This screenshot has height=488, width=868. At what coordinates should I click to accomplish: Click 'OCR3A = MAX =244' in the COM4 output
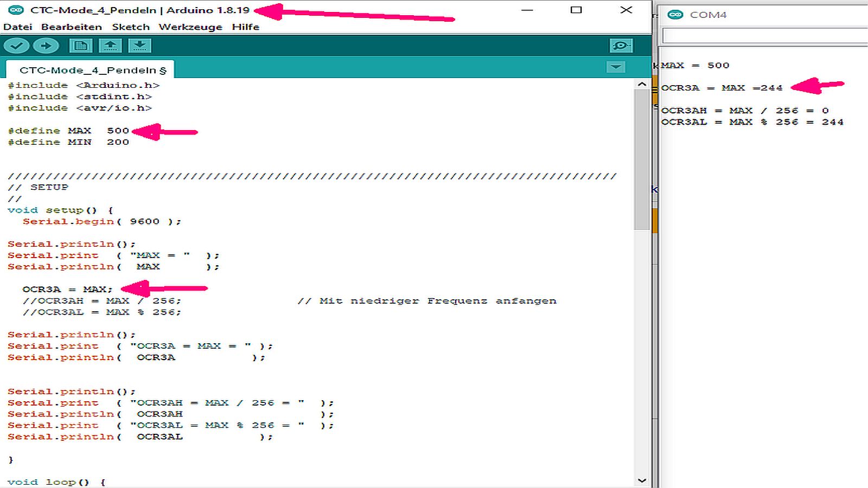722,88
